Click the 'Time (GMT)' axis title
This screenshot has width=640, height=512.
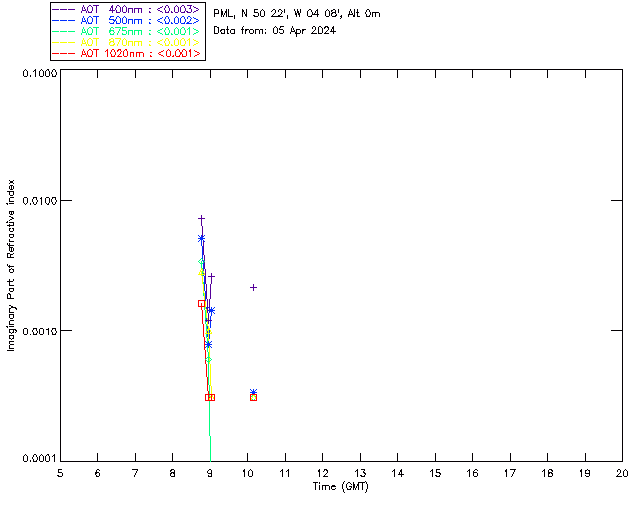point(341,487)
